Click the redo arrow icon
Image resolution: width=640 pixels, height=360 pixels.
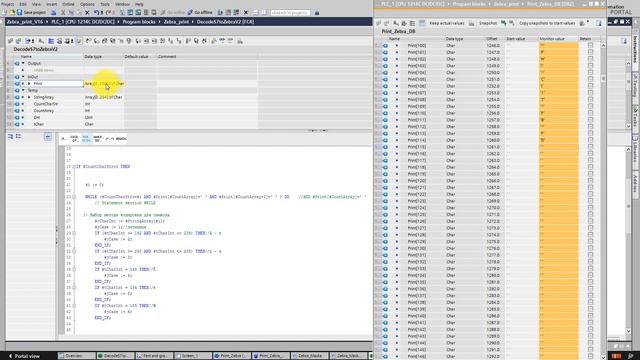109,13
